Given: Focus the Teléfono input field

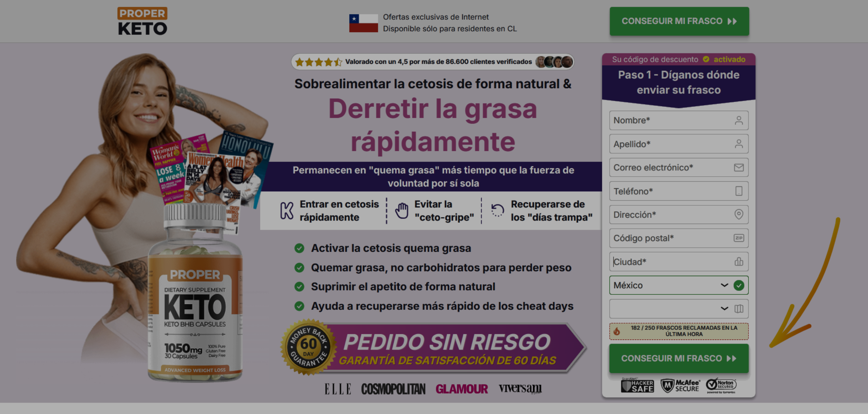Looking at the screenshot, I should [679, 191].
